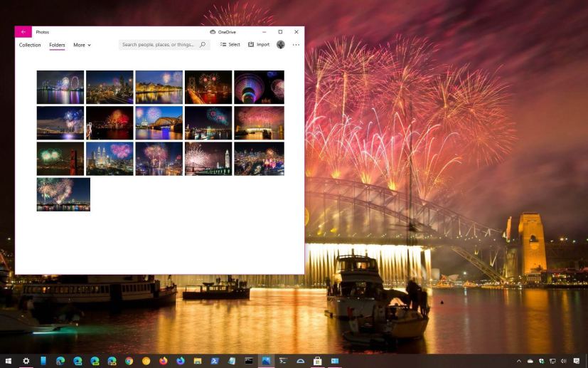This screenshot has height=368, width=588.
Task: Open the Action Center notifications icon
Action: point(577,362)
